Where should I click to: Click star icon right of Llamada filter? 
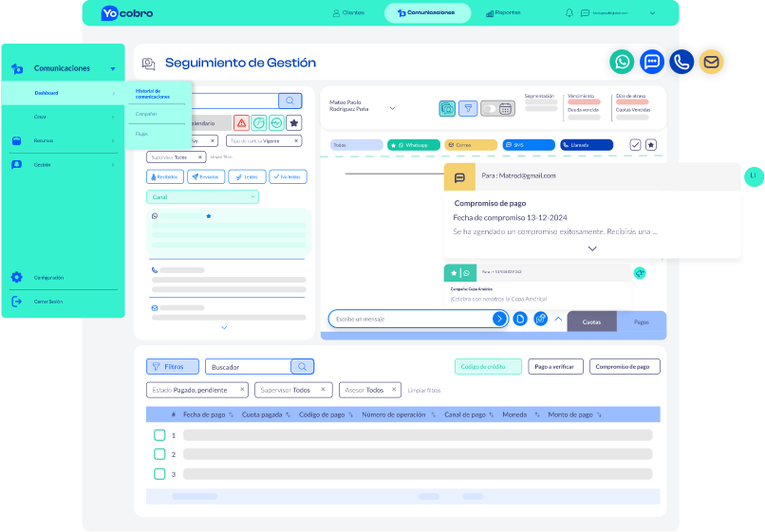click(651, 145)
